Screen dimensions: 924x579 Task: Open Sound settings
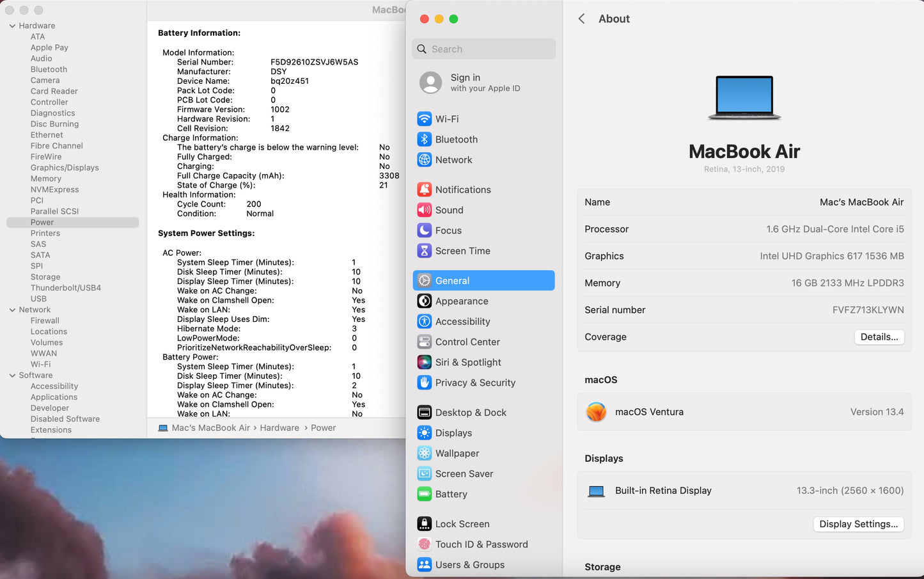(x=448, y=210)
